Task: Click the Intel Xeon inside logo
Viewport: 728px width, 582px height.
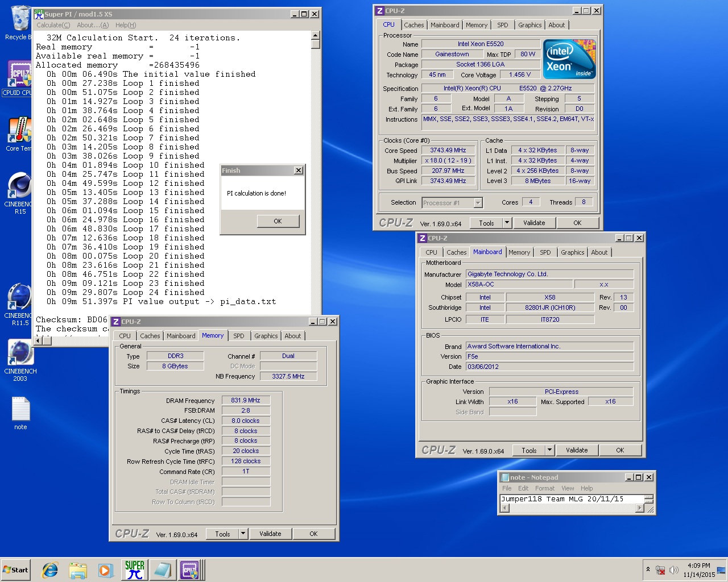Action: pos(569,59)
